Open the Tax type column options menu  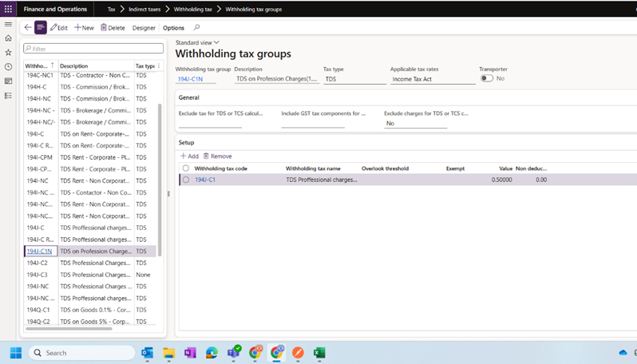(160, 65)
